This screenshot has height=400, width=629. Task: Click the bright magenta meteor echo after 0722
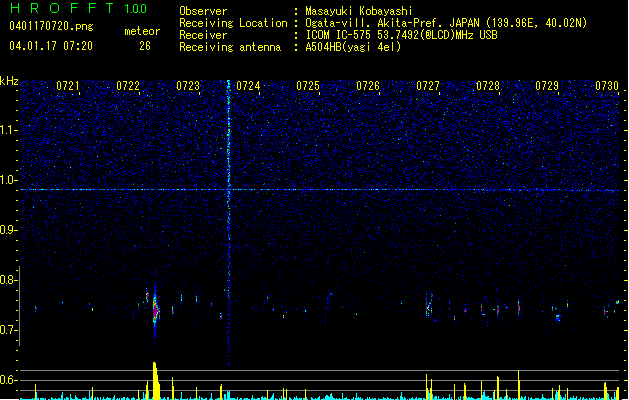point(156,310)
